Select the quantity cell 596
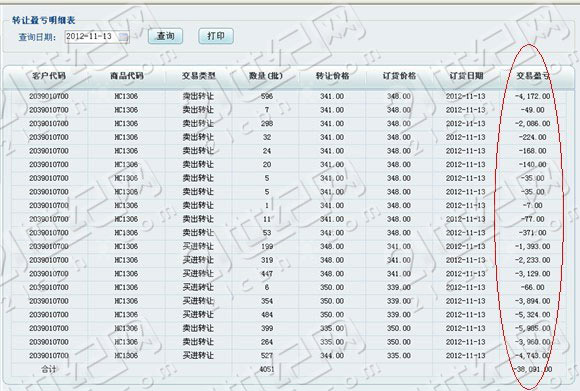The height and width of the screenshot is (391, 580). click(267, 96)
